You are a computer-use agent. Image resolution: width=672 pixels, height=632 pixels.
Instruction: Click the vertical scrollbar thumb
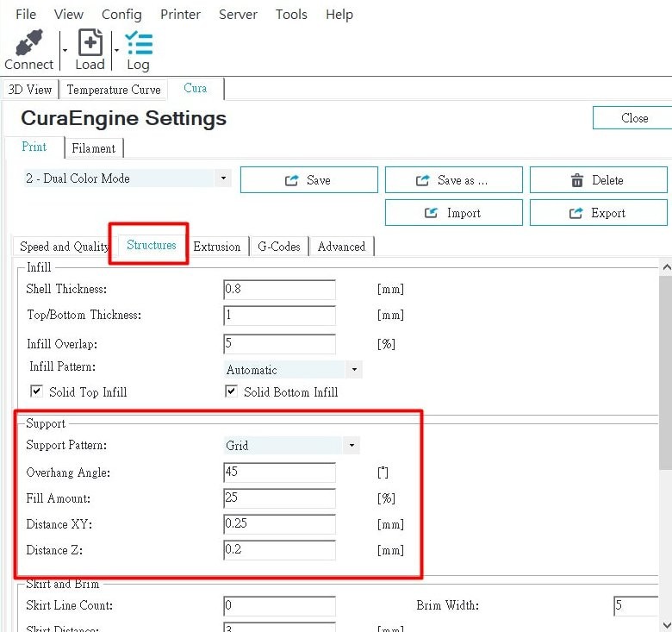pos(667,373)
